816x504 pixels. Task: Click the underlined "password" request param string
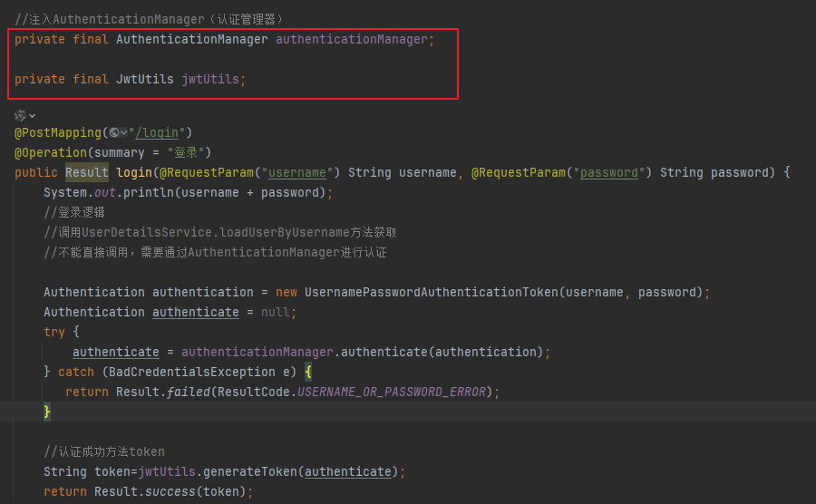609,172
